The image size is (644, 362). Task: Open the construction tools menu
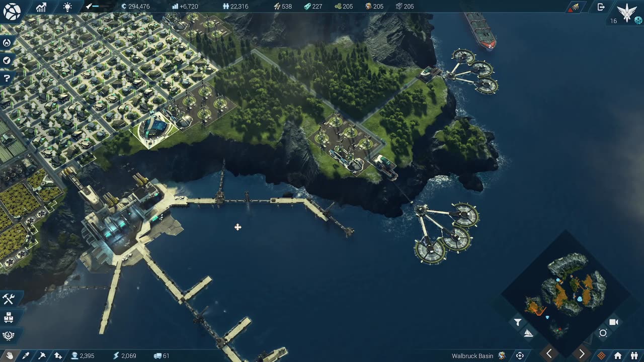click(x=8, y=299)
